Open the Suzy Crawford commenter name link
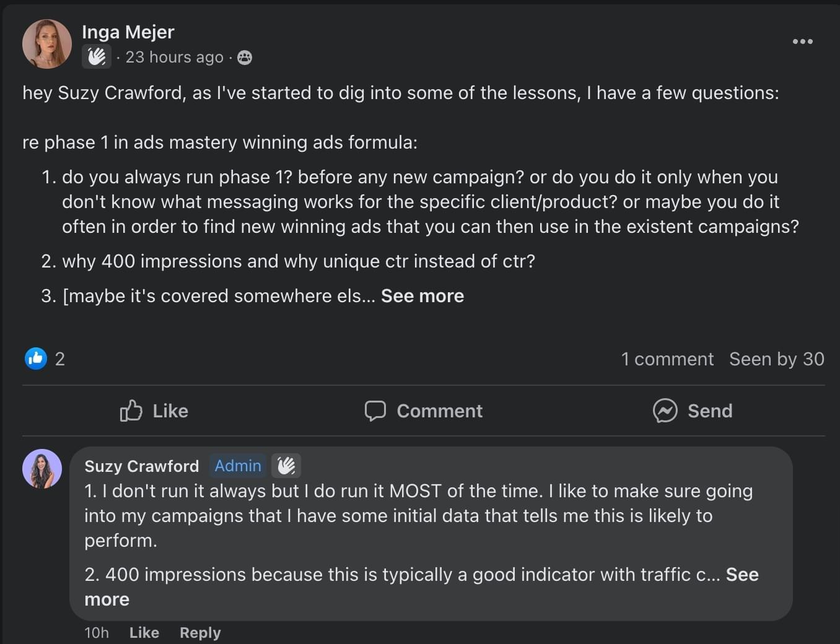The image size is (840, 644). pyautogui.click(x=142, y=466)
